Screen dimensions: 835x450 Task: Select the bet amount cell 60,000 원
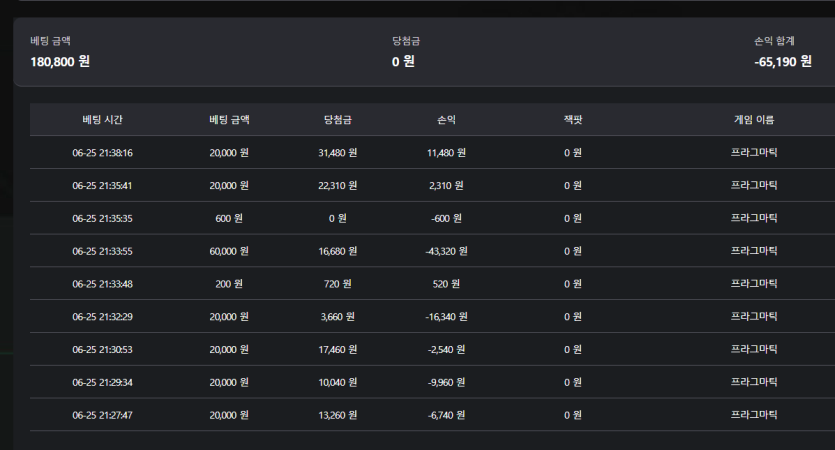[x=229, y=251]
